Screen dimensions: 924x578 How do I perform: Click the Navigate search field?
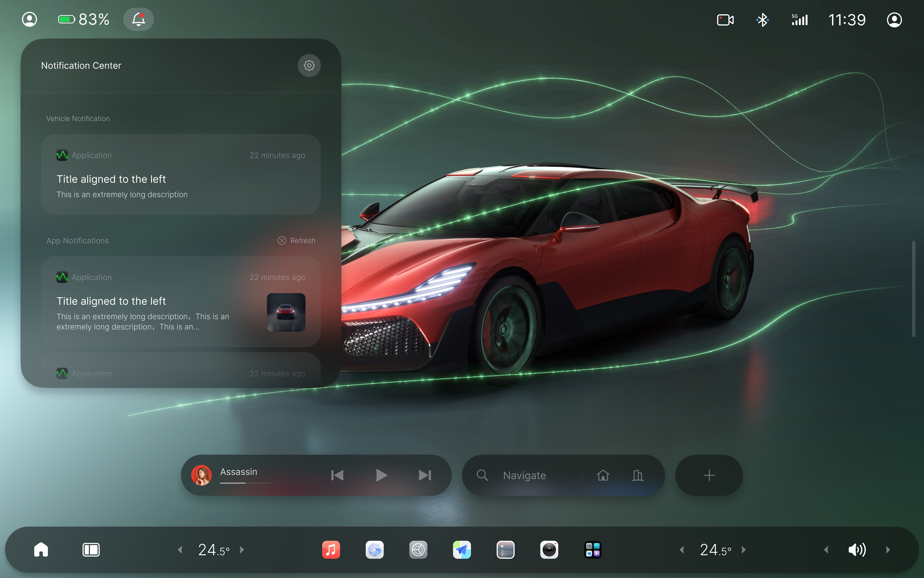[525, 475]
